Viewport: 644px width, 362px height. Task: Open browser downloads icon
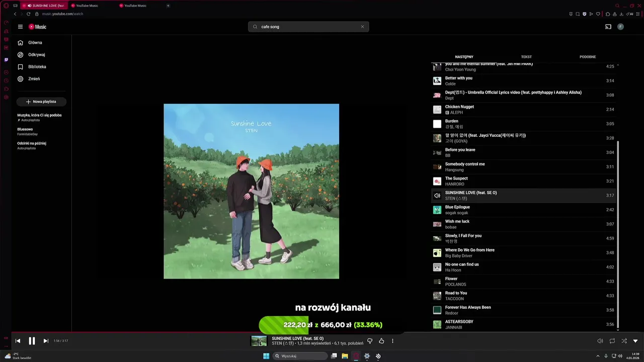click(x=621, y=14)
